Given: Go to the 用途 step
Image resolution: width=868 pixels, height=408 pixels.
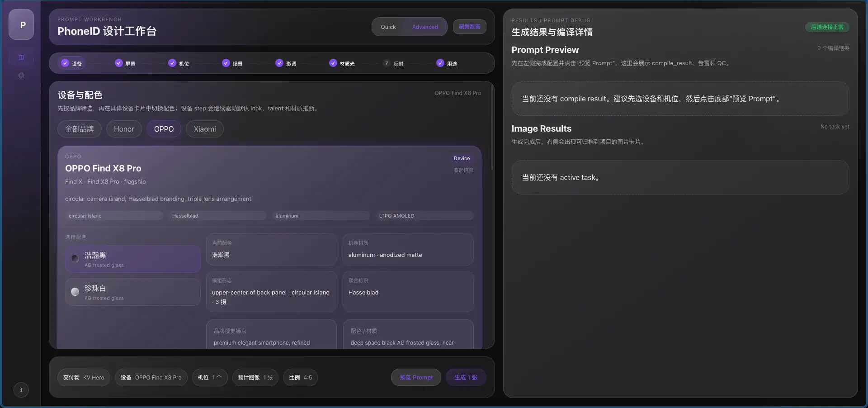Looking at the screenshot, I should click(x=447, y=63).
